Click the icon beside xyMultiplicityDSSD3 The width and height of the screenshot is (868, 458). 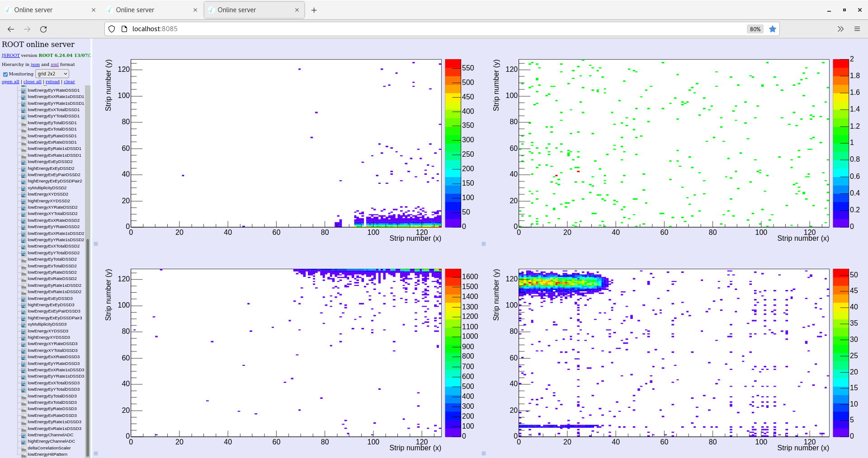(24, 324)
